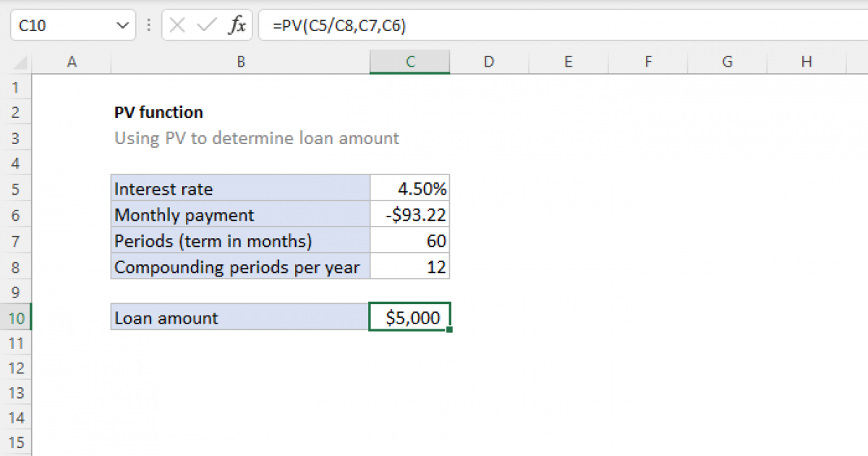Select row 10 header

tap(16, 318)
